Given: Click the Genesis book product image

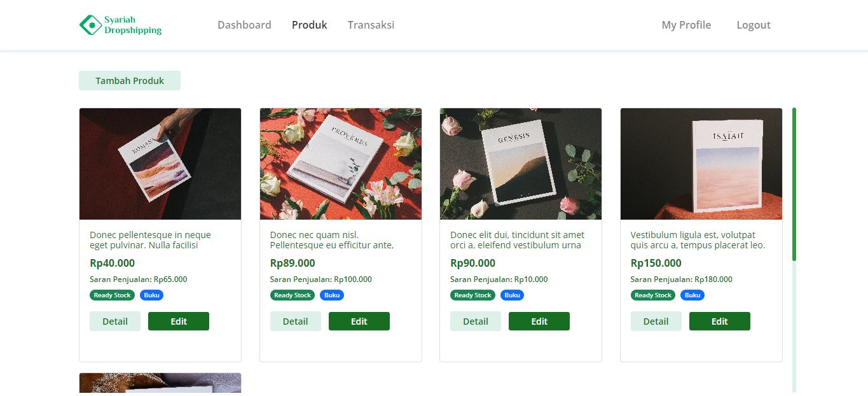Looking at the screenshot, I should [x=520, y=163].
